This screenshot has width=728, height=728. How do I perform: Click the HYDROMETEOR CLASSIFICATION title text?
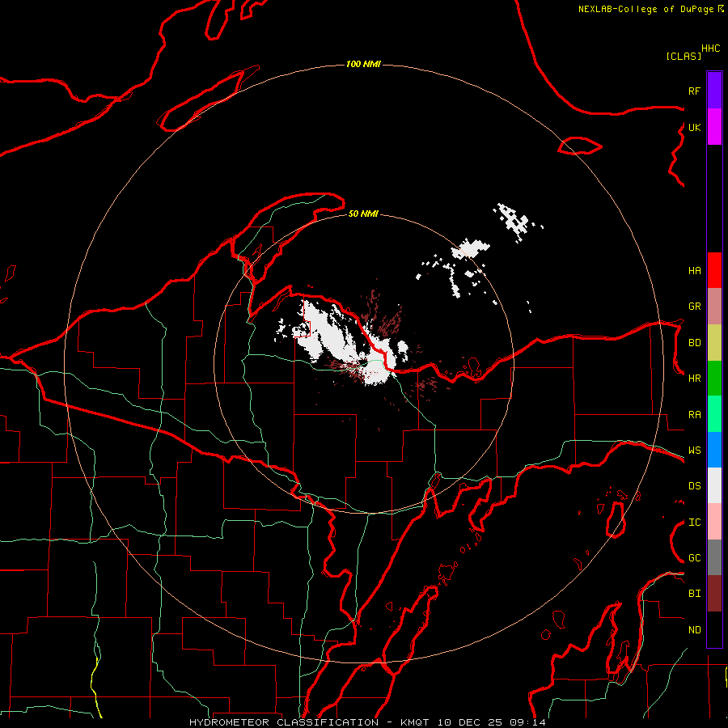coord(284,722)
